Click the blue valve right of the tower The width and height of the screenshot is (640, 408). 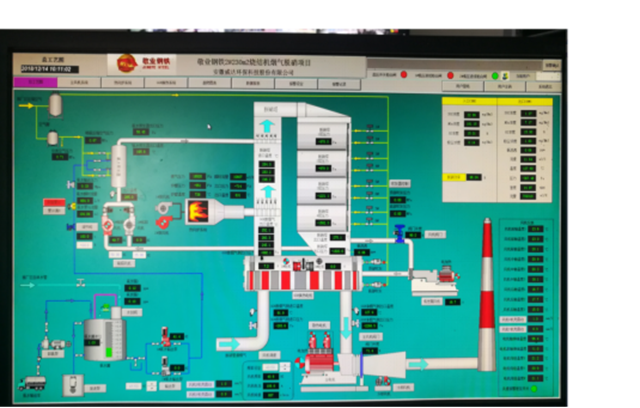click(398, 234)
